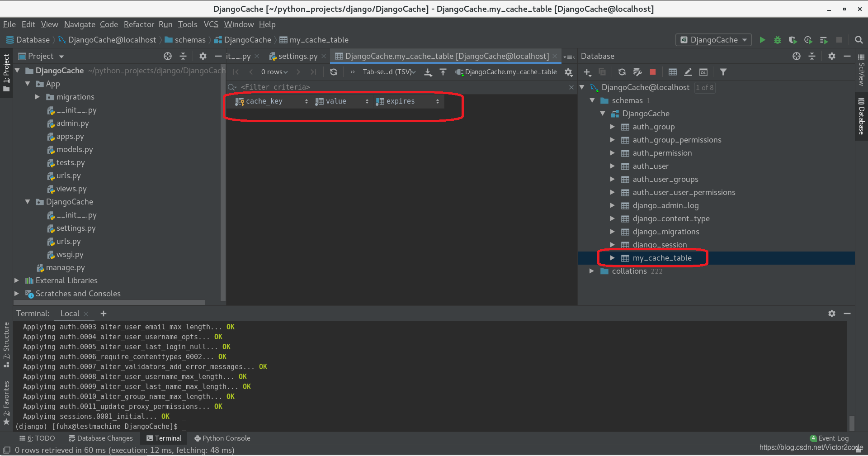The width and height of the screenshot is (868, 456).
Task: Toggle the Z: Structure tool window
Action: (6, 345)
